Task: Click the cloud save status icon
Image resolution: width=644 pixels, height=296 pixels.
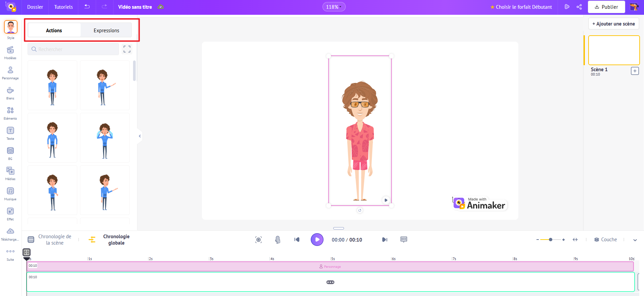Action: pyautogui.click(x=161, y=7)
